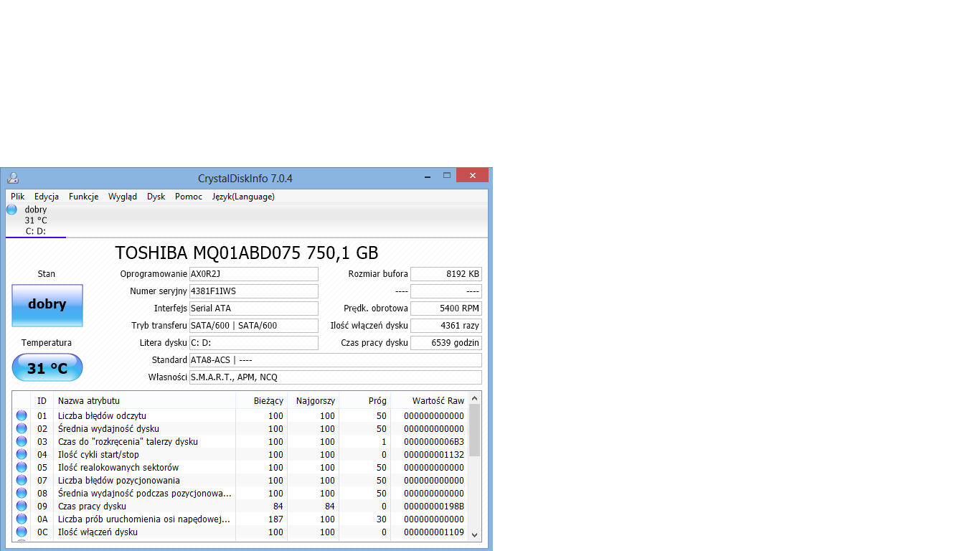Click status orb for attribute 07 row
Image resolution: width=980 pixels, height=551 pixels.
(x=22, y=480)
